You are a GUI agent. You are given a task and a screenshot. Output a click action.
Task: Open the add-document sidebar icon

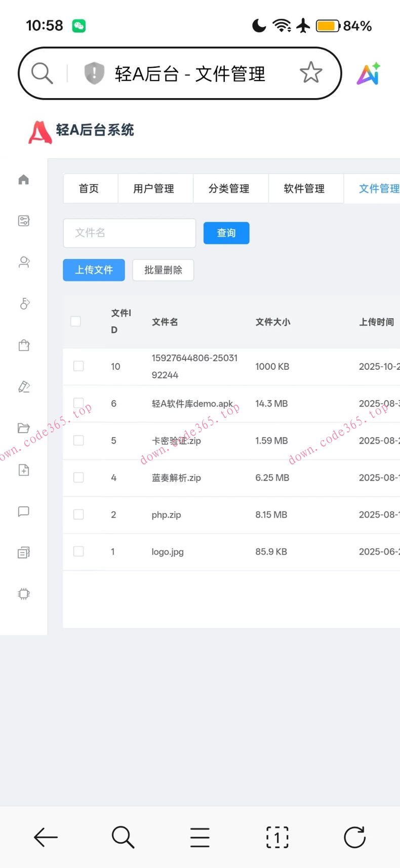coord(24,470)
